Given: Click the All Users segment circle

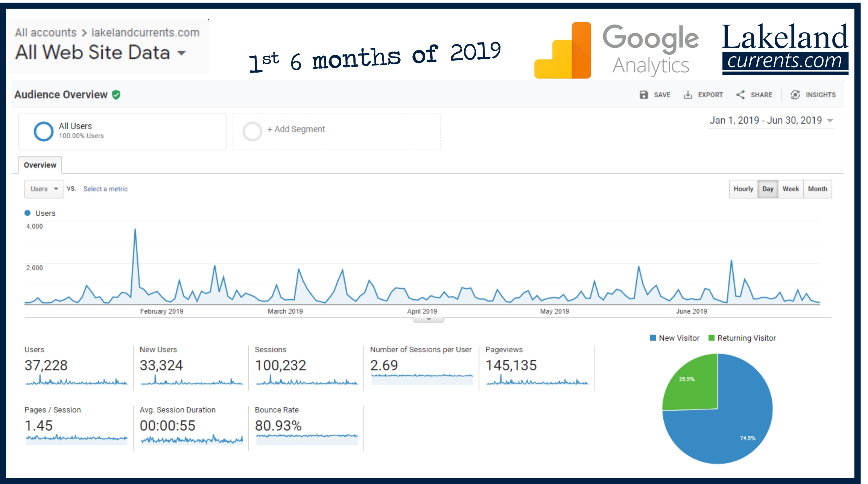Looking at the screenshot, I should click(44, 131).
